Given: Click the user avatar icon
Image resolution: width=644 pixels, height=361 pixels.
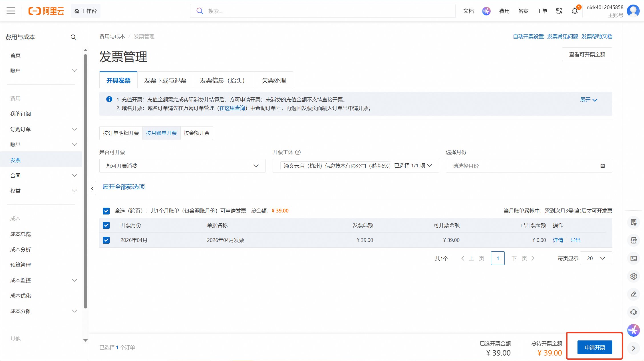Looking at the screenshot, I should (633, 11).
